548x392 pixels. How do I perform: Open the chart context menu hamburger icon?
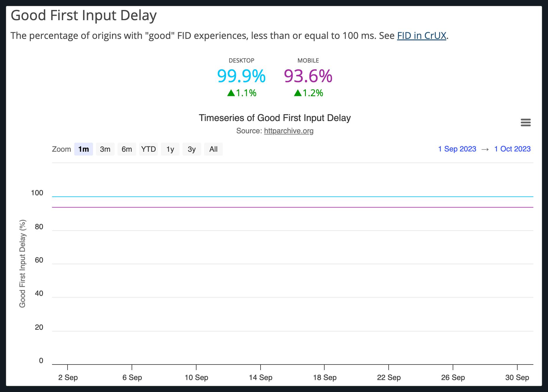click(x=525, y=122)
